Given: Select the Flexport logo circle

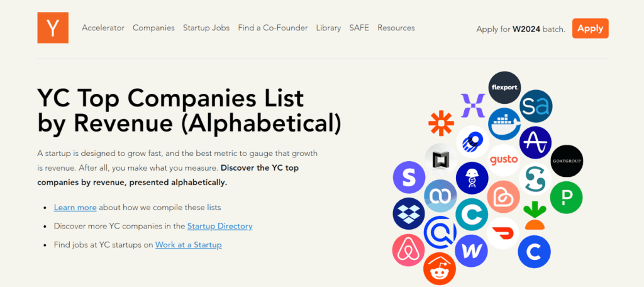Looking at the screenshot, I should pyautogui.click(x=504, y=87).
